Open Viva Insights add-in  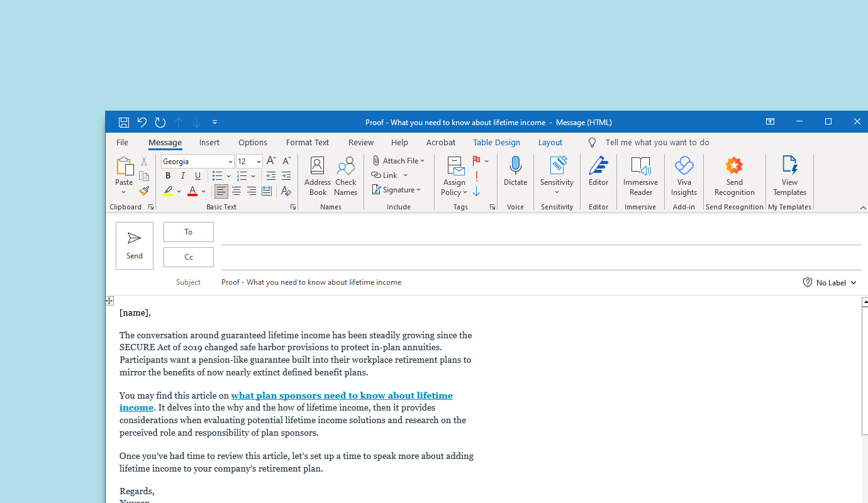point(684,175)
